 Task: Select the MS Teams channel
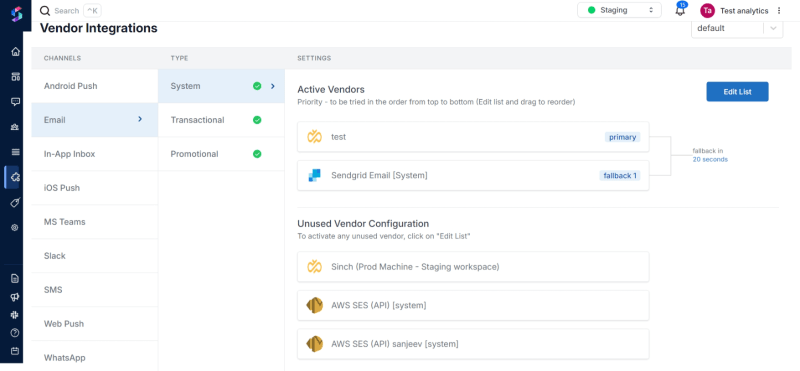click(x=95, y=222)
